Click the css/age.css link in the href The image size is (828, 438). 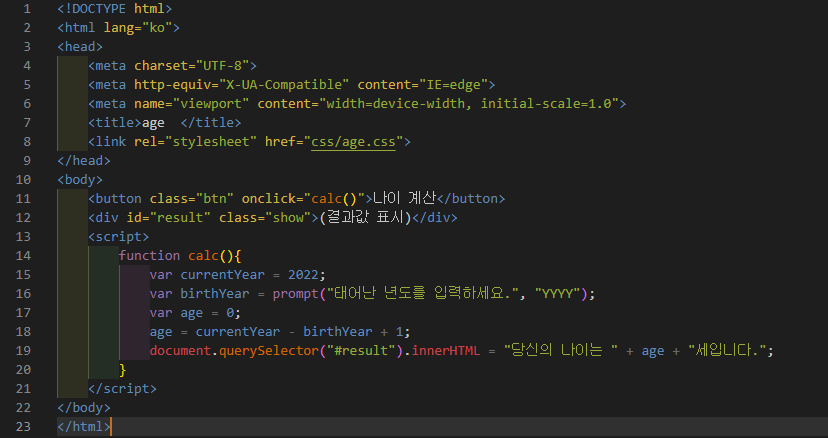[353, 142]
